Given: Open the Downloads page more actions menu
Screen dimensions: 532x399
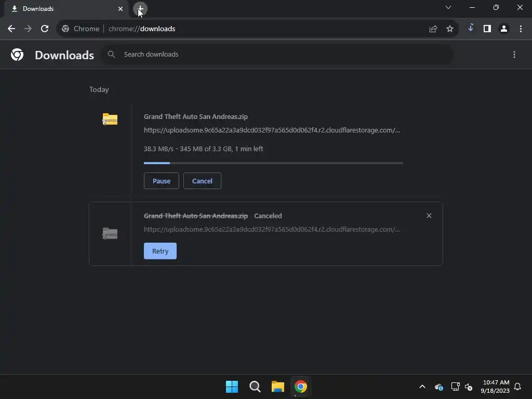Looking at the screenshot, I should click(x=514, y=55).
